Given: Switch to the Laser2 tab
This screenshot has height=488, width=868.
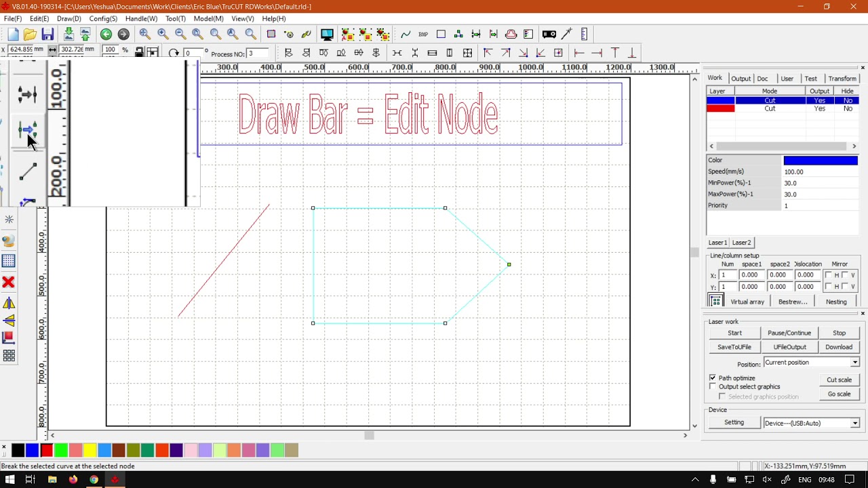Looking at the screenshot, I should coord(741,243).
